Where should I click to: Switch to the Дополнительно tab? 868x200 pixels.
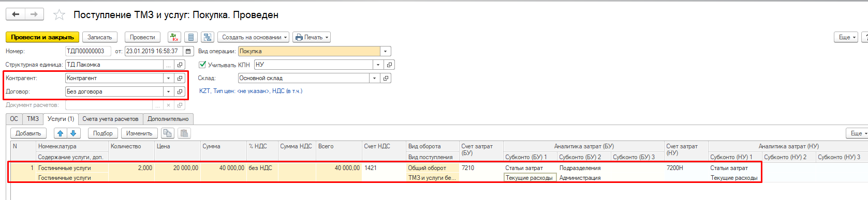tap(168, 119)
